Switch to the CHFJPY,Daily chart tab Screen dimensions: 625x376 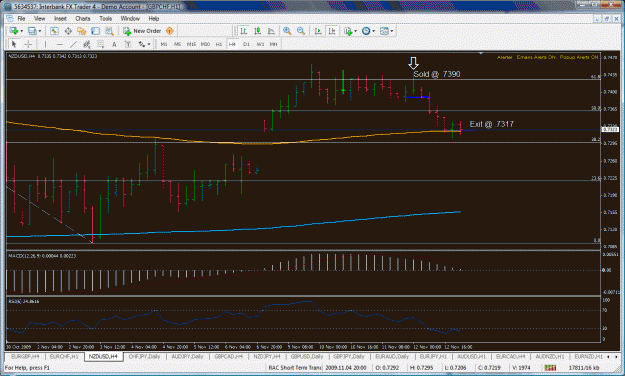(x=144, y=356)
